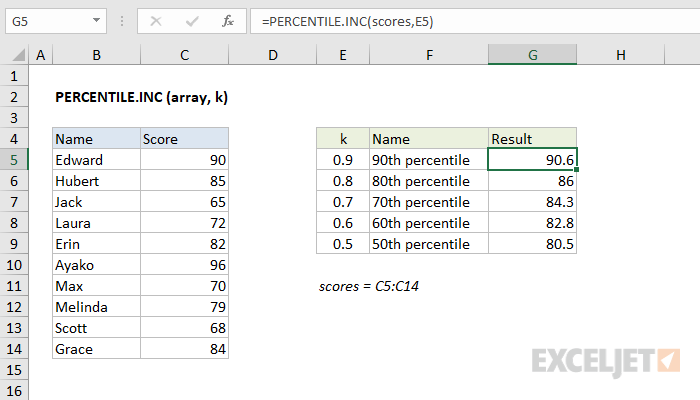Screen dimensions: 700x400
Task: Select the k value 0.9 cell
Action: 342,159
